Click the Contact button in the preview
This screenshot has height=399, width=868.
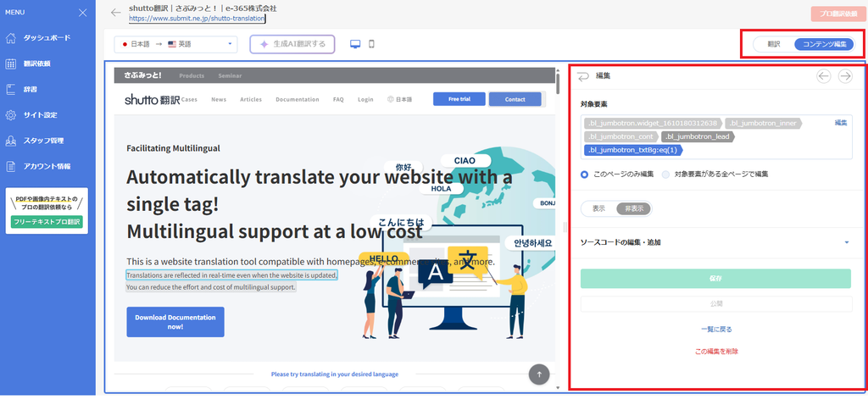(515, 99)
